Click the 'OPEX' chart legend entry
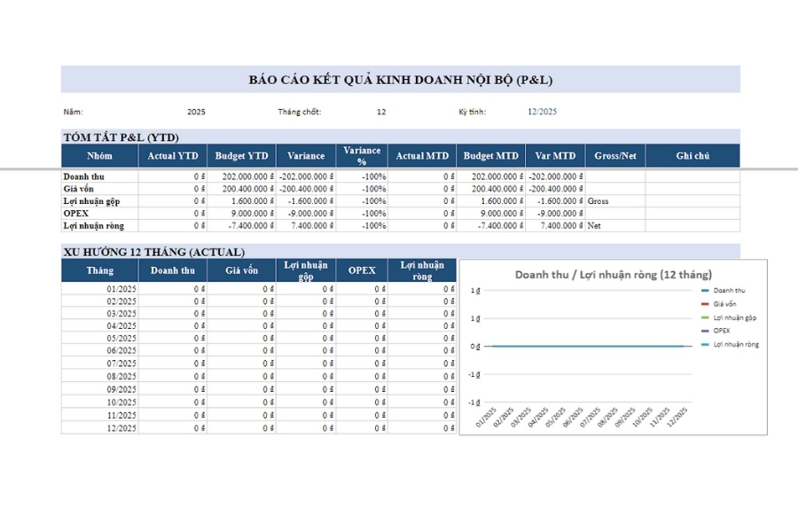 click(x=716, y=331)
